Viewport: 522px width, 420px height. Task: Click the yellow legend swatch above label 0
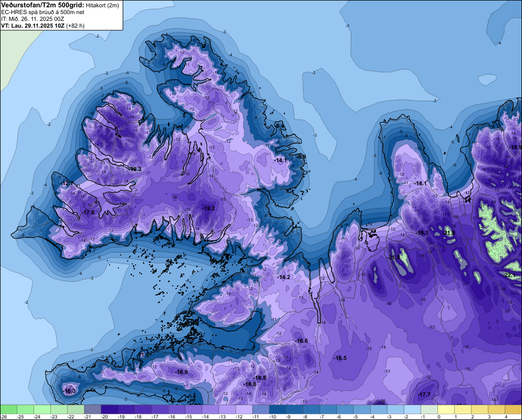point(446,409)
